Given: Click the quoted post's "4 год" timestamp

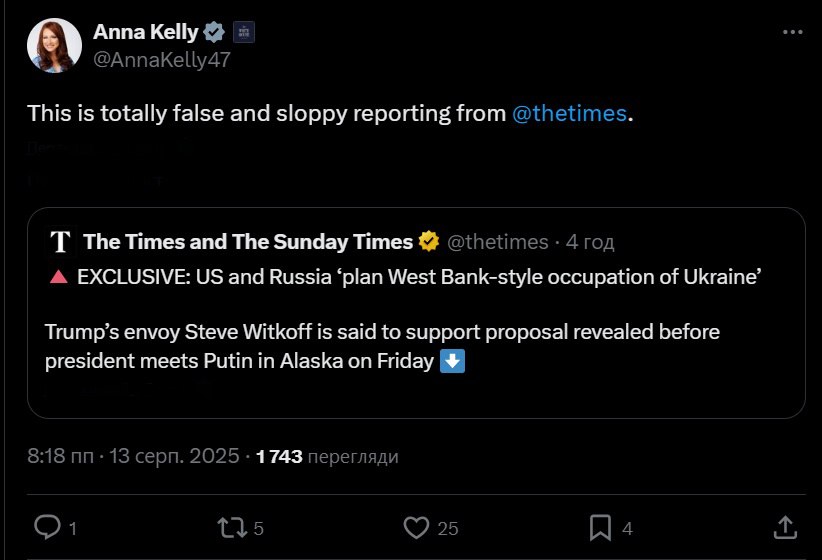Looking at the screenshot, I should pyautogui.click(x=590, y=241).
